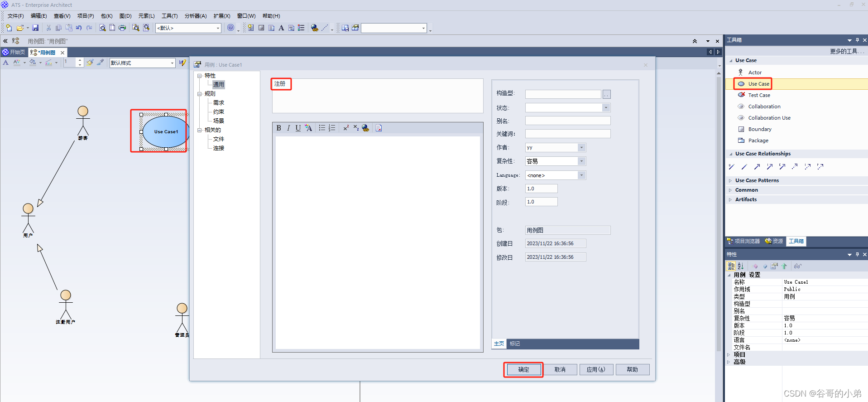Open the 作者 dropdown showing yy

click(x=581, y=148)
